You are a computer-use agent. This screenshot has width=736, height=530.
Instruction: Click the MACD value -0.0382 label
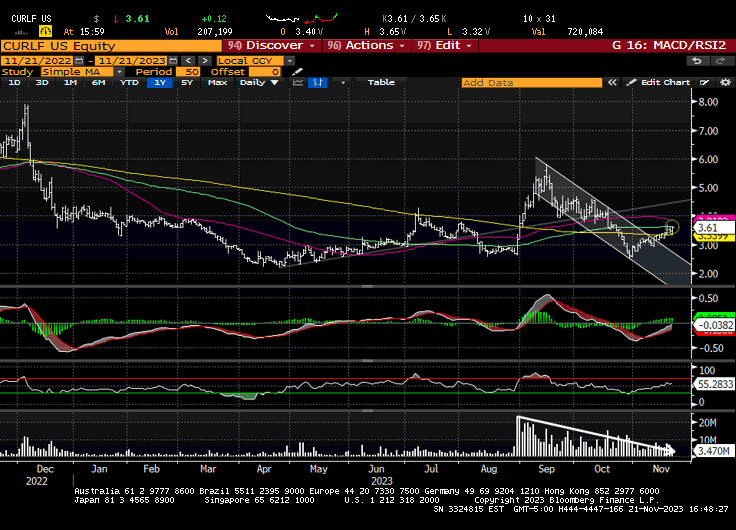pos(714,325)
